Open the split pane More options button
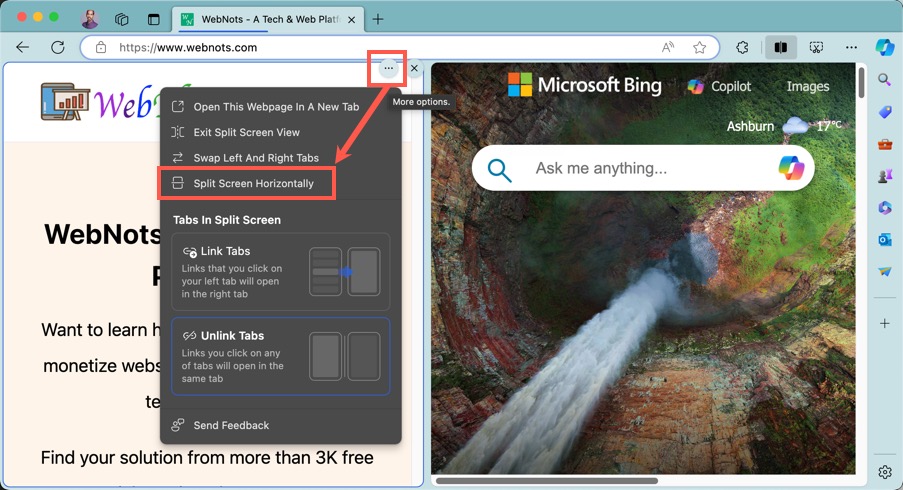Viewport: 903px width, 490px height. (388, 68)
